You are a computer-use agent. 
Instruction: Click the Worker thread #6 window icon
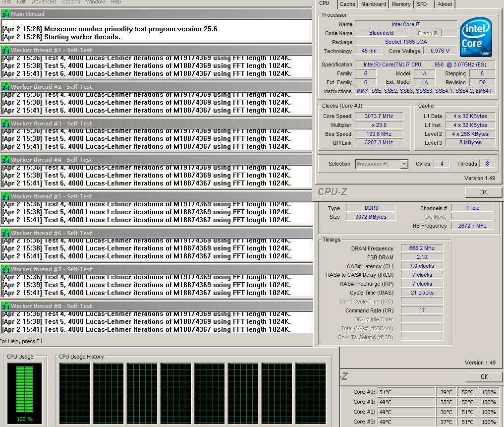[x=5, y=233]
